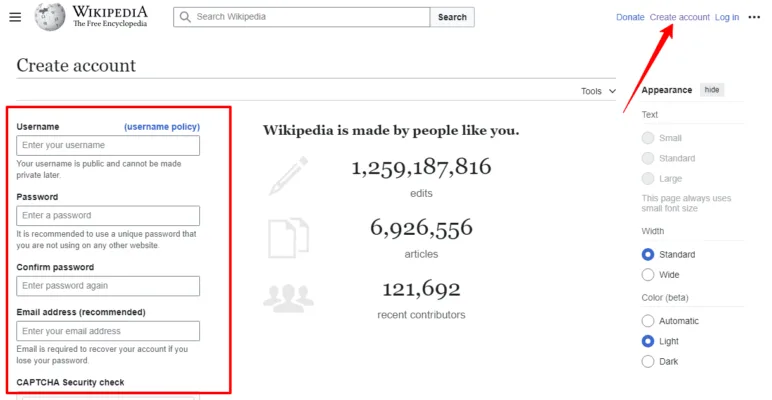772x400 pixels.
Task: Click the Enter your username field
Action: pyautogui.click(x=108, y=145)
